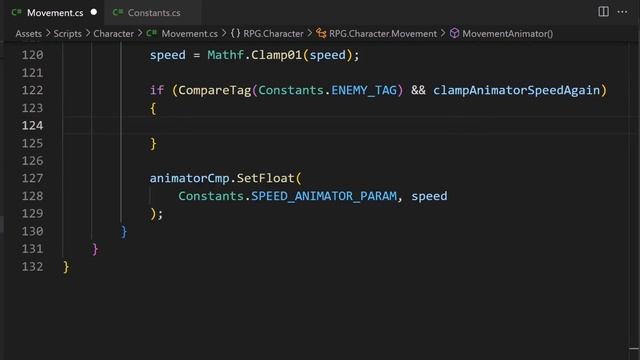Open RPG.Character.Movement class breadcrumb
Screen dimensions: 640x360
(x=383, y=34)
